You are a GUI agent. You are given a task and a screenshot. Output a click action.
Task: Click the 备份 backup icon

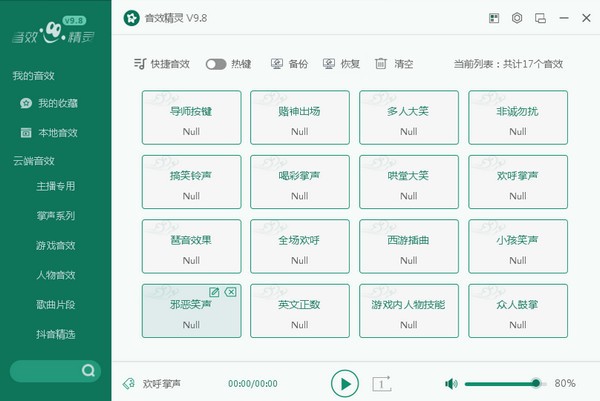click(x=277, y=64)
